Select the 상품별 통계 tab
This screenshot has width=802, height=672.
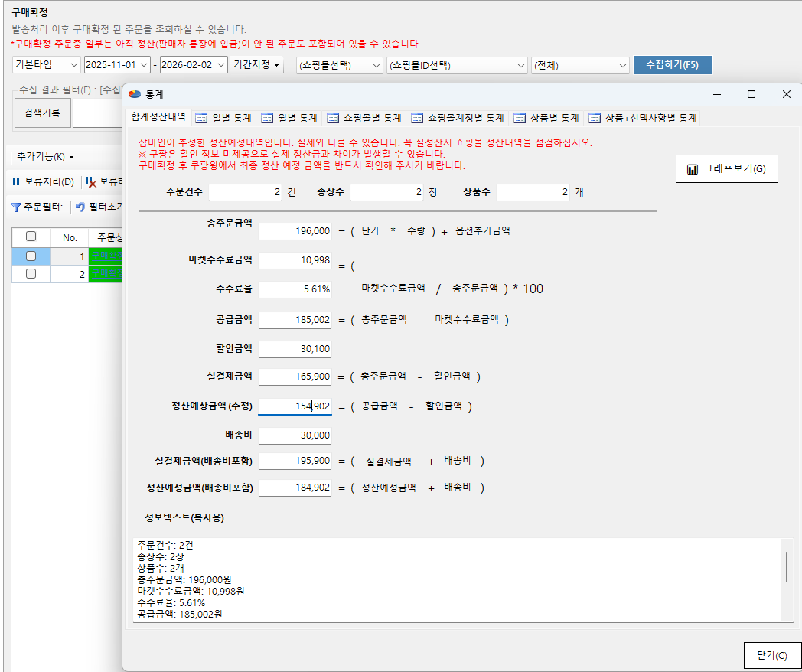point(546,118)
